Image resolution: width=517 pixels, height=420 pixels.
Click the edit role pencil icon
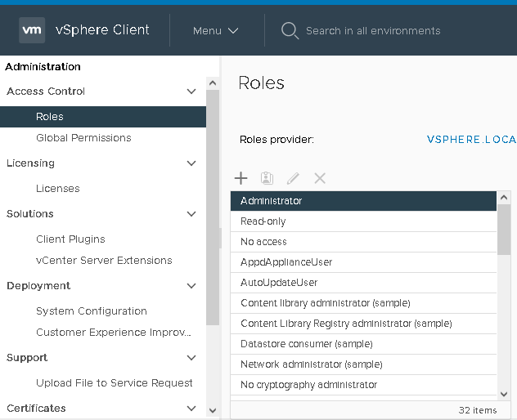coord(293,178)
